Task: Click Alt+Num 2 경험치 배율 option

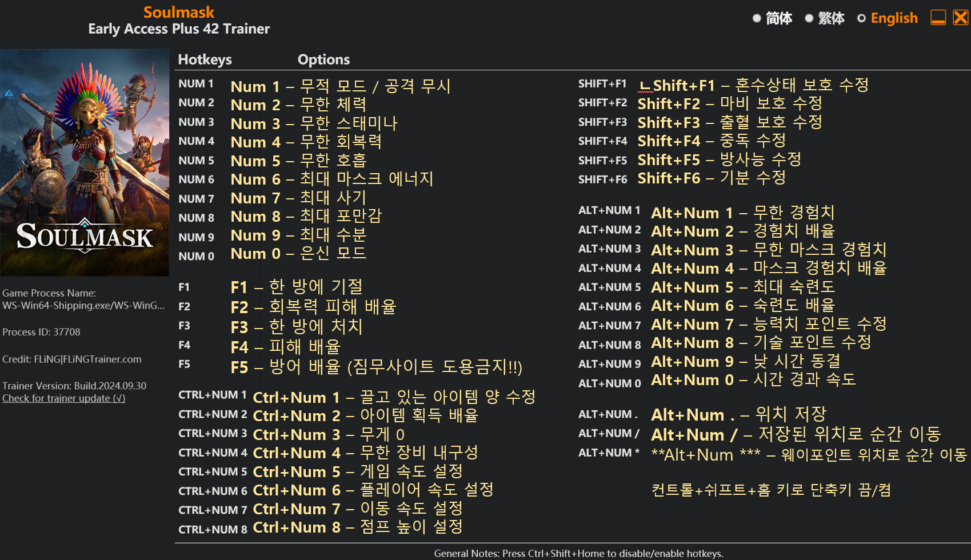Action: tap(743, 231)
